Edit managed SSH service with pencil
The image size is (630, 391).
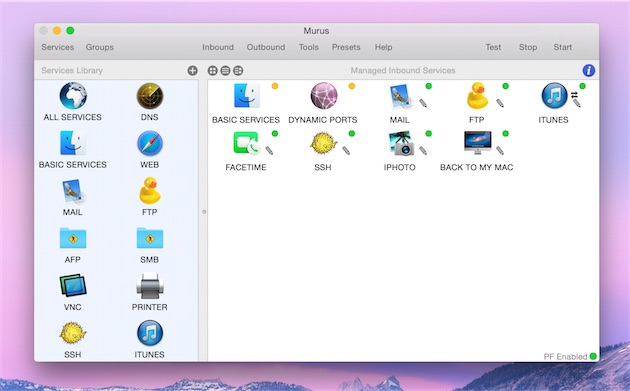(x=346, y=151)
